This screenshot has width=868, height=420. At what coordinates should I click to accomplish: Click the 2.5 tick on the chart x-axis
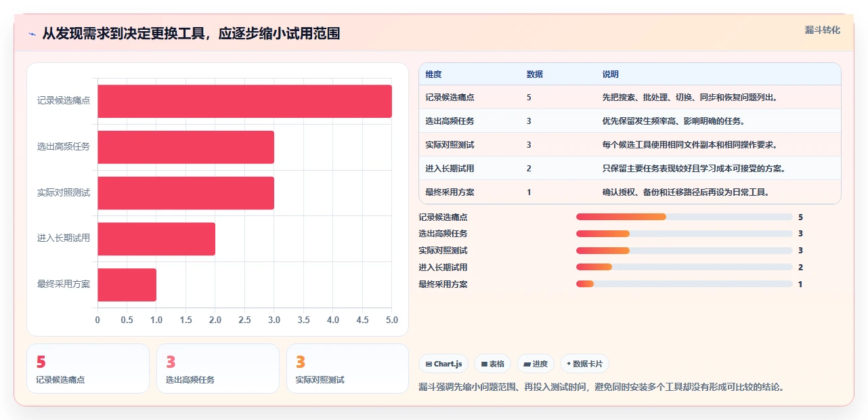[x=244, y=320]
